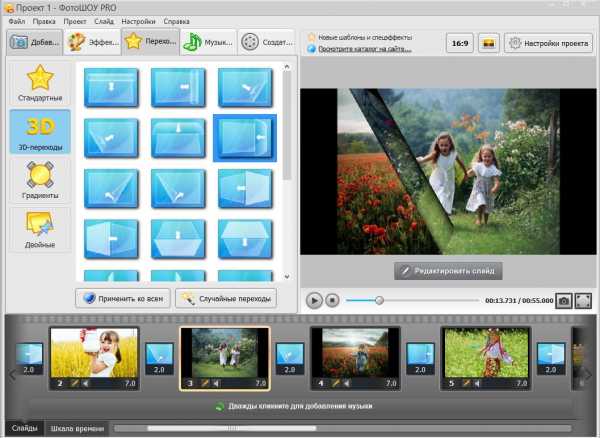This screenshot has width=600, height=438.
Task: Select slide 4 thumbnail in filmstrip
Action: click(355, 358)
